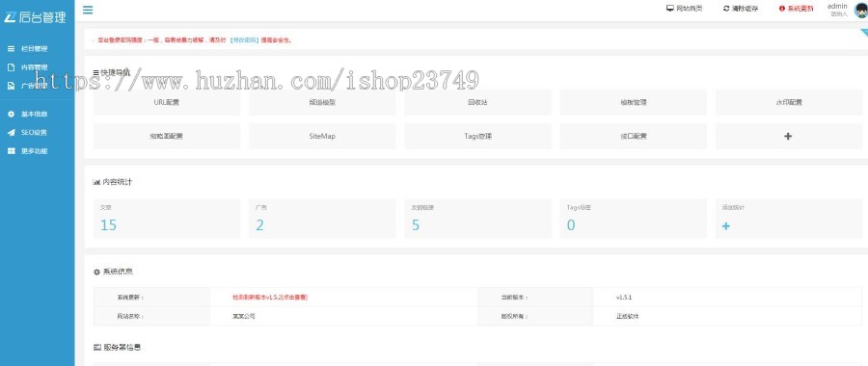Open 内容管理 in the sidebar
Viewport: 868px width, 366px height.
coord(28,67)
